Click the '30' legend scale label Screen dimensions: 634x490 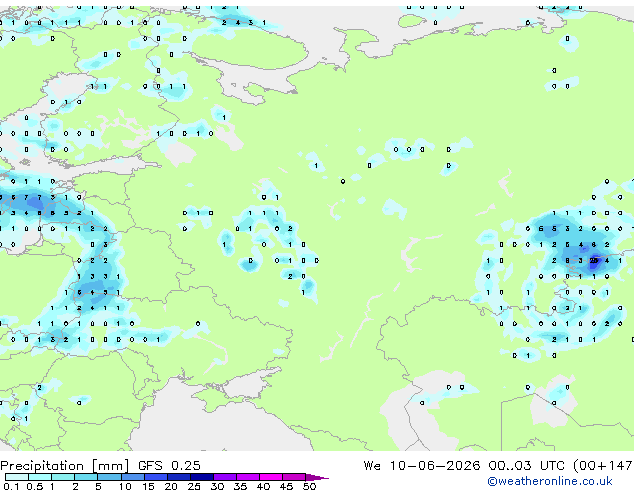point(217,486)
